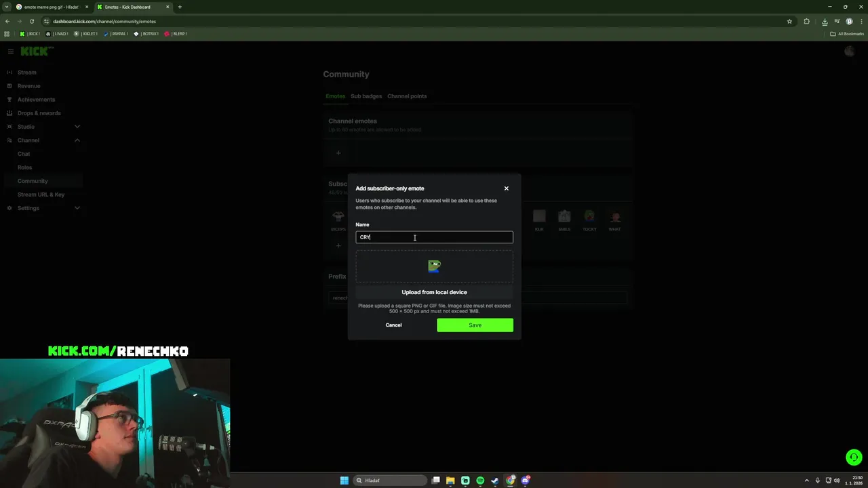Viewport: 868px width, 488px height.
Task: Close the Add subscriber-only emote dialog
Action: (506, 188)
